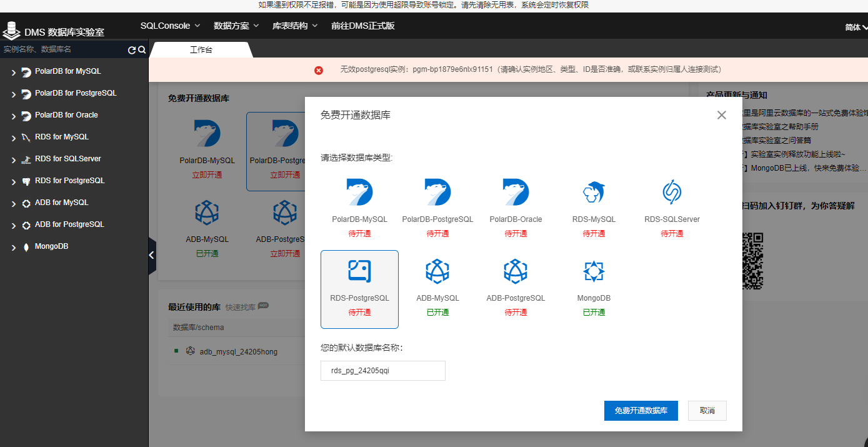Go to 前往DMS正式版

[x=363, y=26]
